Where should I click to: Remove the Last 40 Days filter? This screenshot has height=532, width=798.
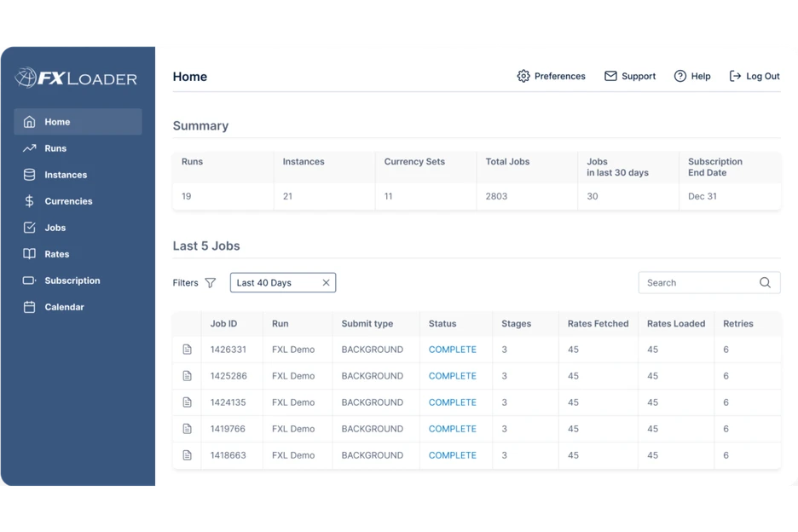tap(325, 282)
